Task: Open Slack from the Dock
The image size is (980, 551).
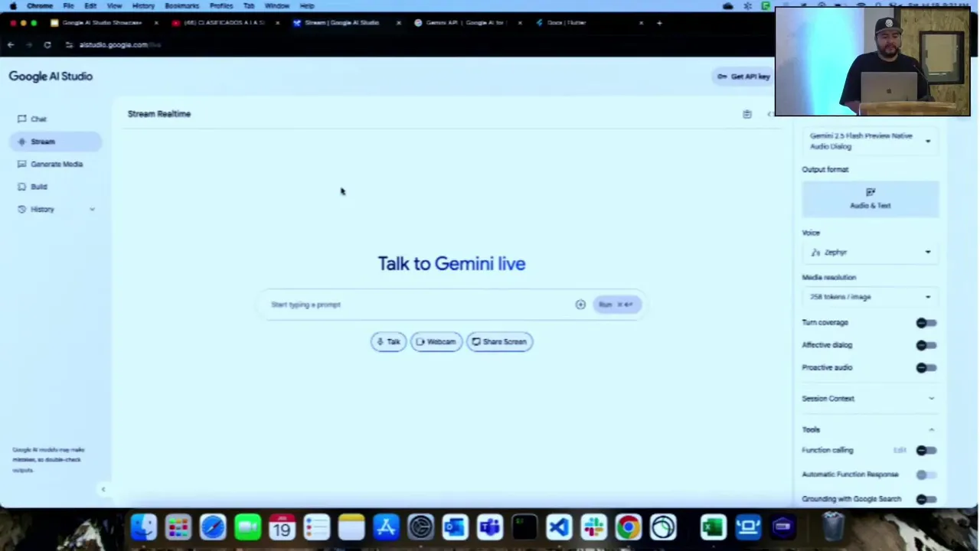Action: coord(593,527)
